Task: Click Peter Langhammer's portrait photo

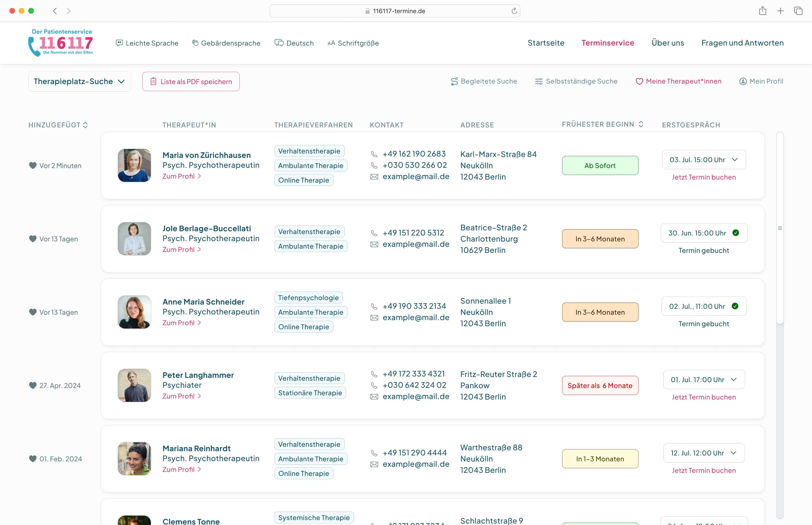Action: (x=134, y=385)
